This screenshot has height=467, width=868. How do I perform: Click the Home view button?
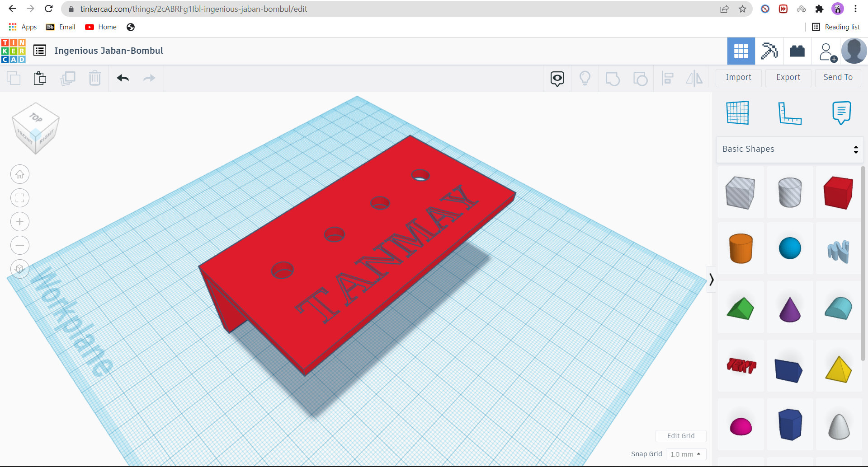(20, 174)
